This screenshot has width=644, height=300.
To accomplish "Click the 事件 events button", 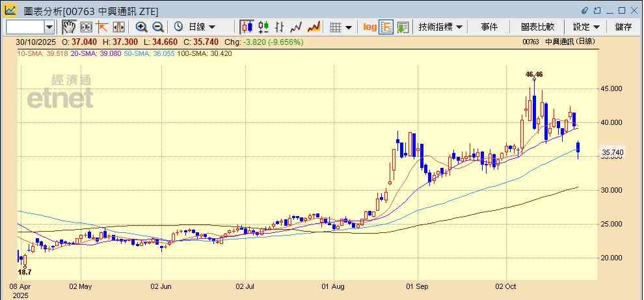I will [x=489, y=27].
